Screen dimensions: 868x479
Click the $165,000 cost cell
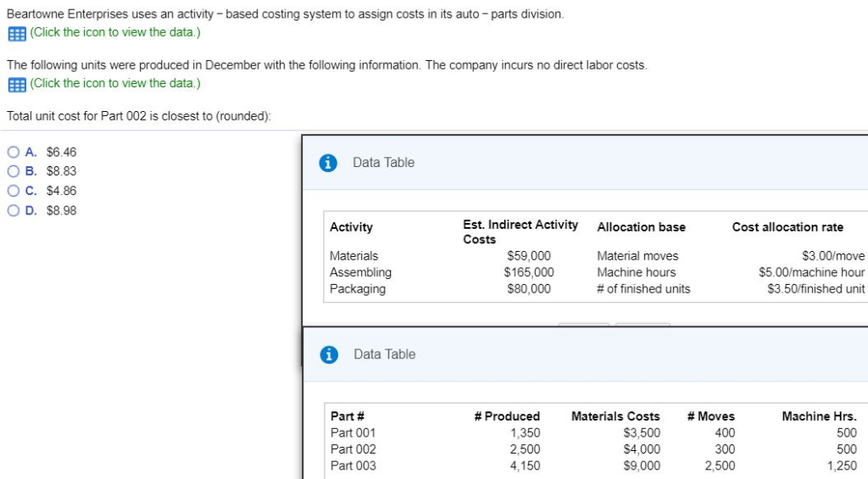coord(529,272)
